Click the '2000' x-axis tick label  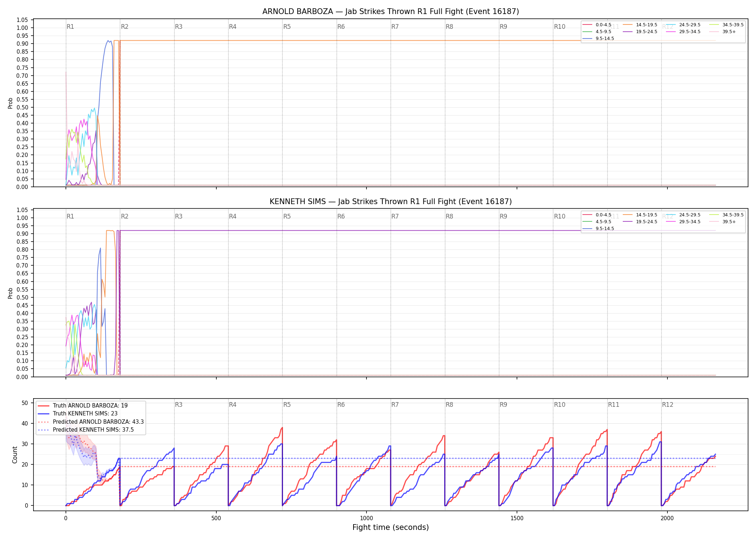pos(667,518)
